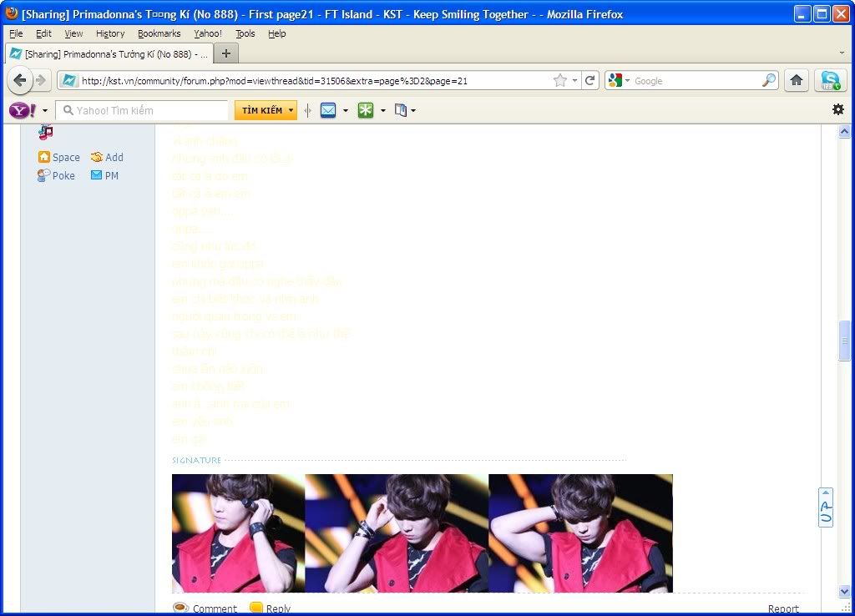Click the Yahoo toolbar bookmarks book icon

[401, 111]
